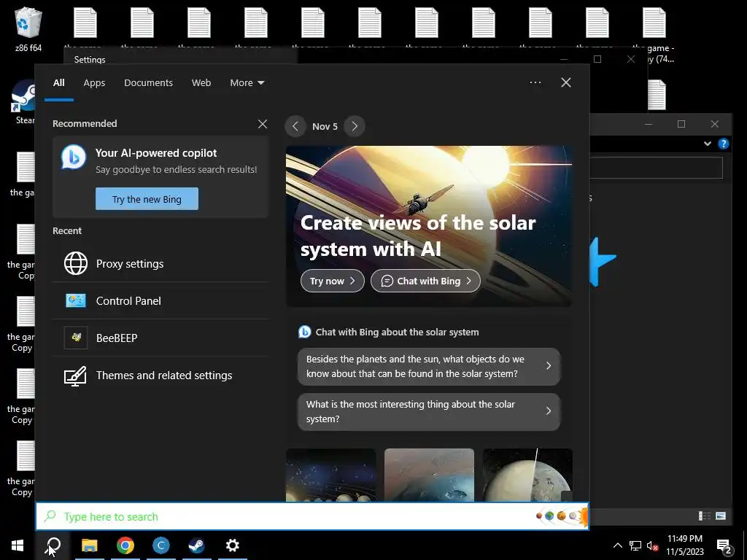
Task: Click the Settings window title
Action: click(x=90, y=60)
